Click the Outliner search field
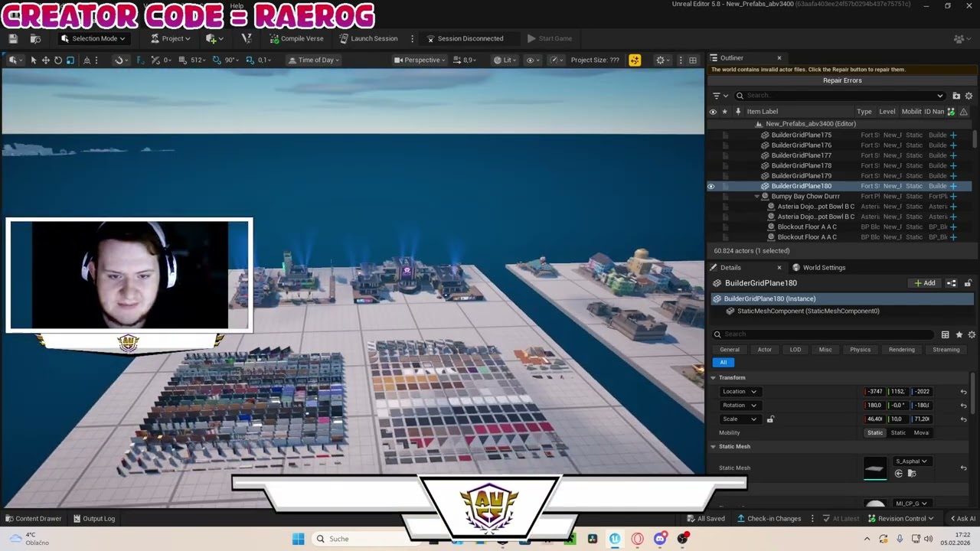The height and width of the screenshot is (551, 980). (x=840, y=96)
